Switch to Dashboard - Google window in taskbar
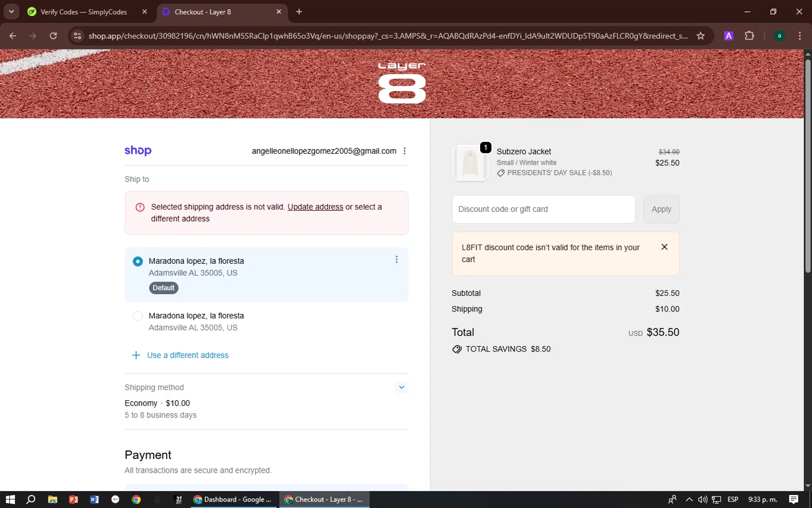The height and width of the screenshot is (508, 812). pyautogui.click(x=234, y=499)
